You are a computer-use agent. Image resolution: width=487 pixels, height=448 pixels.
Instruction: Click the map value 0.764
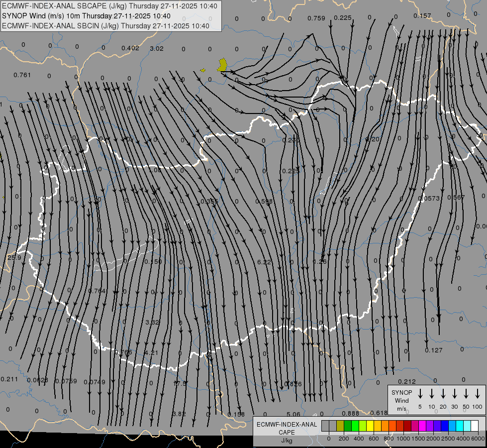pyautogui.click(x=97, y=291)
